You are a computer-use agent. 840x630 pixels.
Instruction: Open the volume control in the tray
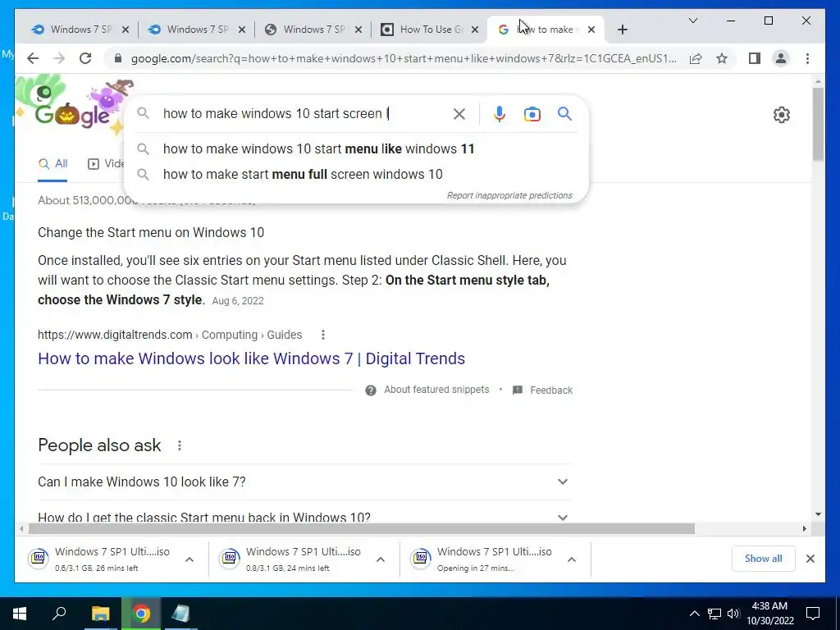(733, 614)
